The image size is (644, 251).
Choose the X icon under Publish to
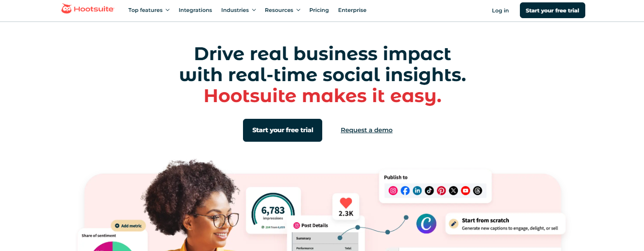[454, 190]
